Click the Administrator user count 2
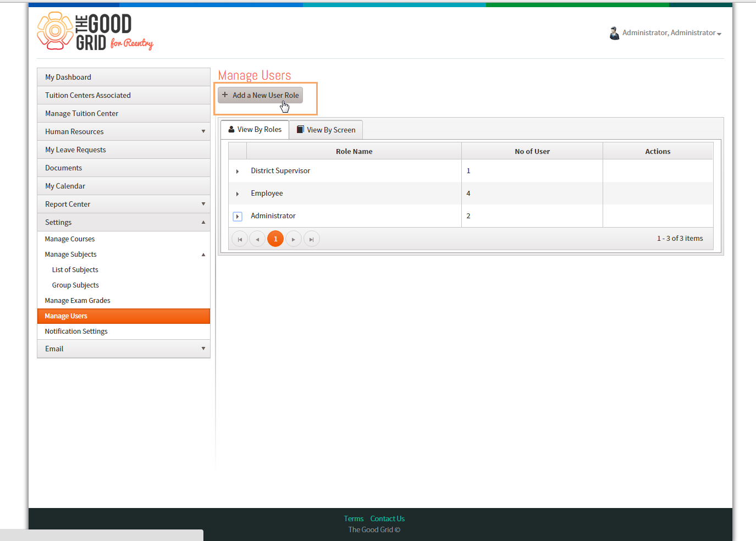This screenshot has height=541, width=756. [x=468, y=216]
